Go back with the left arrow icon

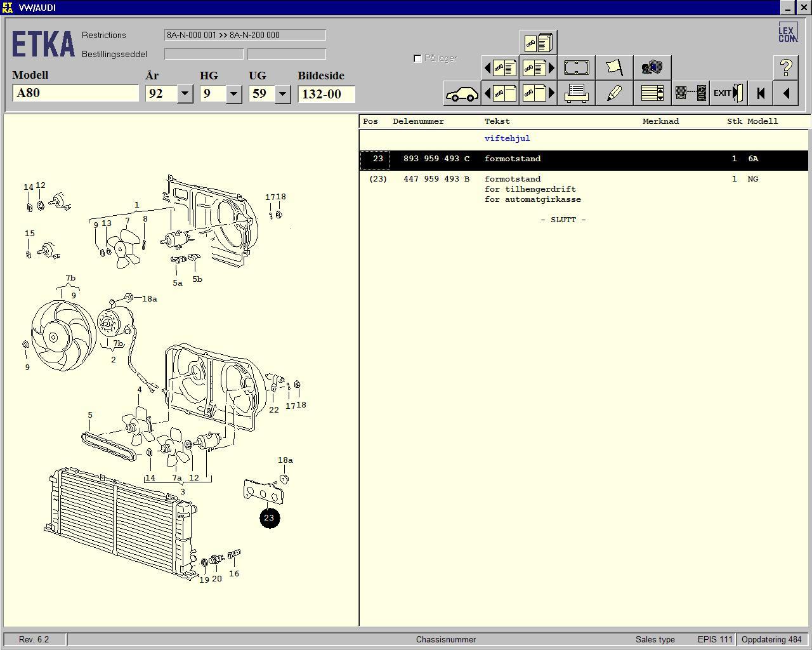tap(786, 93)
